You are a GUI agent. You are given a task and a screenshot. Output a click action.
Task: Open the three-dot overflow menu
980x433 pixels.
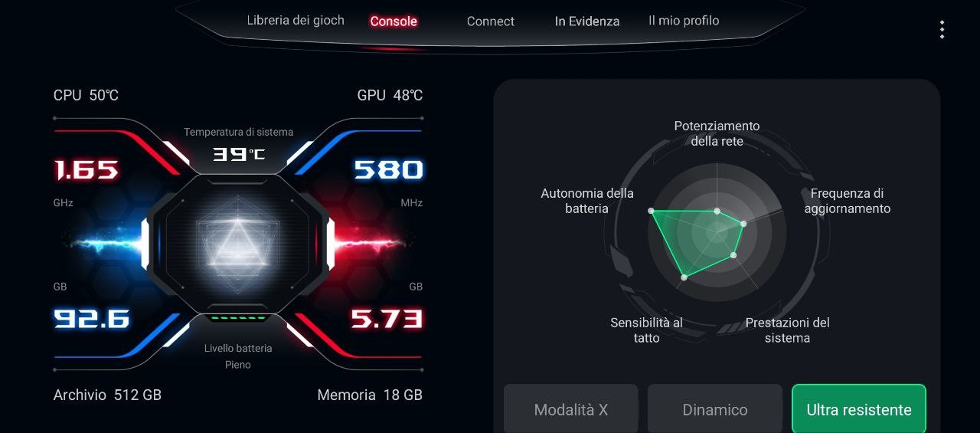942,30
